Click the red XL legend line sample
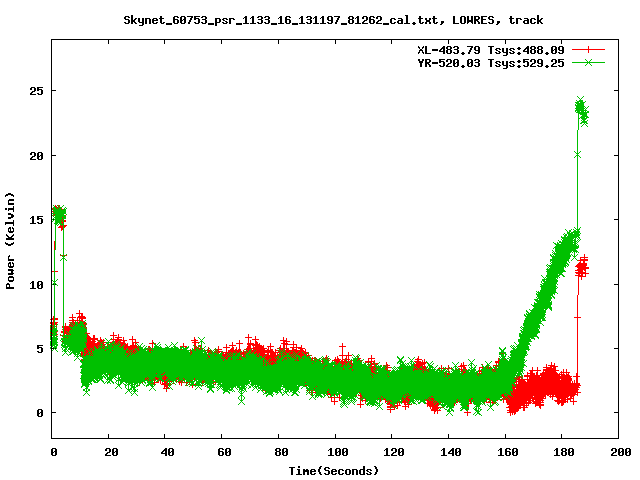Image resolution: width=640 pixels, height=480 pixels. 588,50
